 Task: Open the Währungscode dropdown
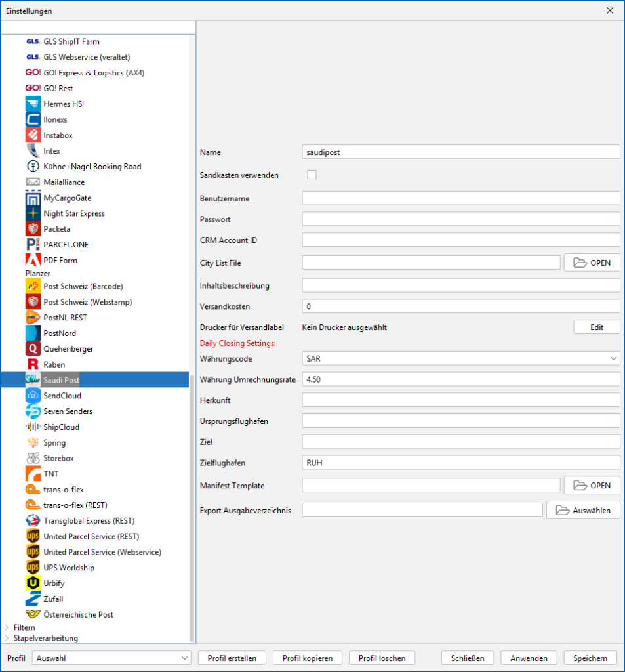pos(460,358)
